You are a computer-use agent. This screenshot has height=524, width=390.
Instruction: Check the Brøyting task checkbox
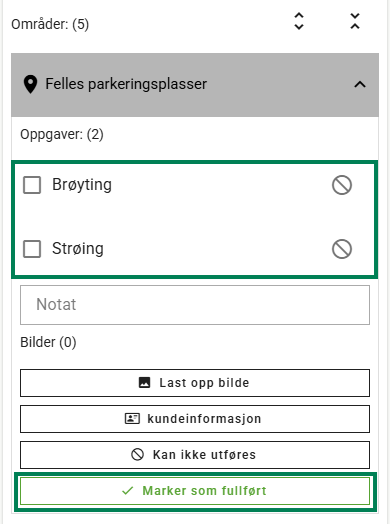click(x=32, y=185)
